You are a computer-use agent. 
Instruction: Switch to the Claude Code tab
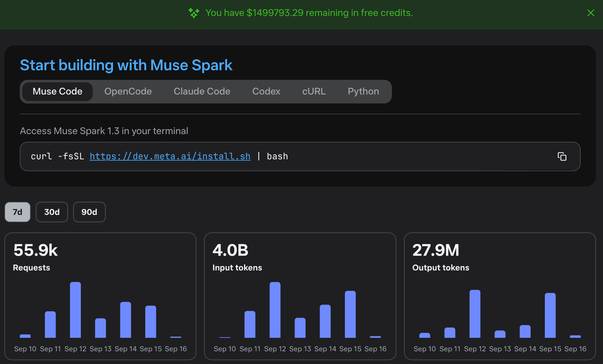coord(202,91)
